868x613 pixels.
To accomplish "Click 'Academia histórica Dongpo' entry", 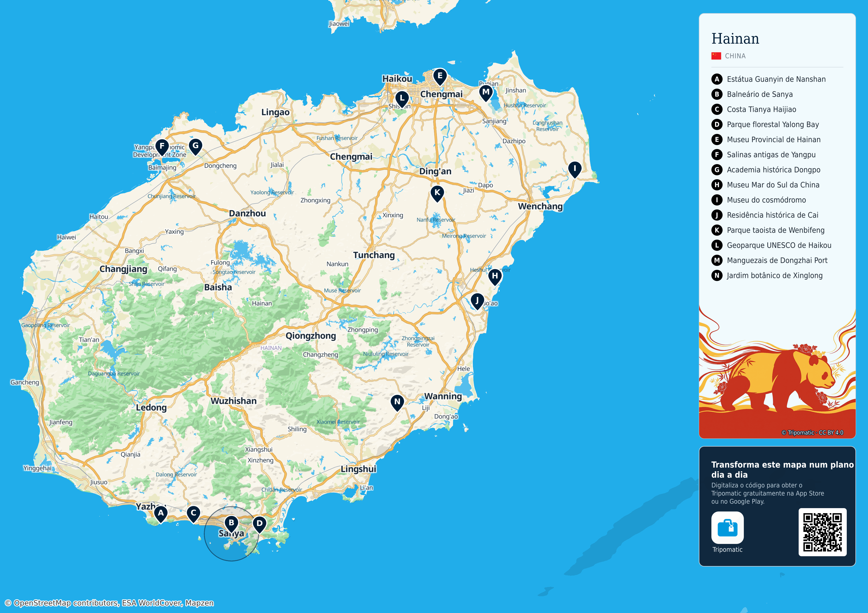I will point(773,170).
